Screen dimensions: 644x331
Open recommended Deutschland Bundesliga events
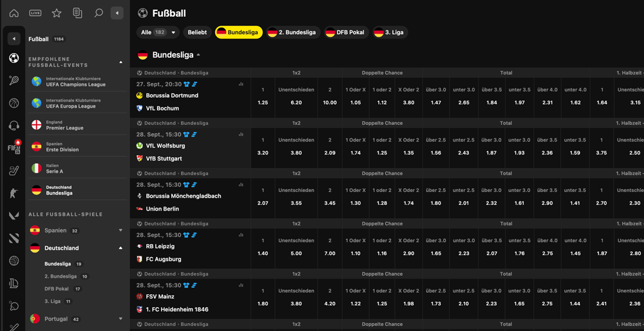point(77,190)
